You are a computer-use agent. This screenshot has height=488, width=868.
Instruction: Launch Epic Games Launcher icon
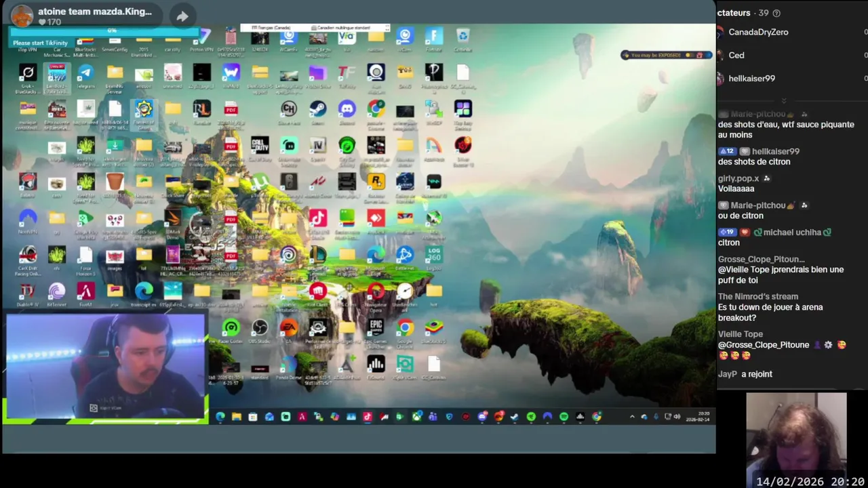(x=376, y=327)
